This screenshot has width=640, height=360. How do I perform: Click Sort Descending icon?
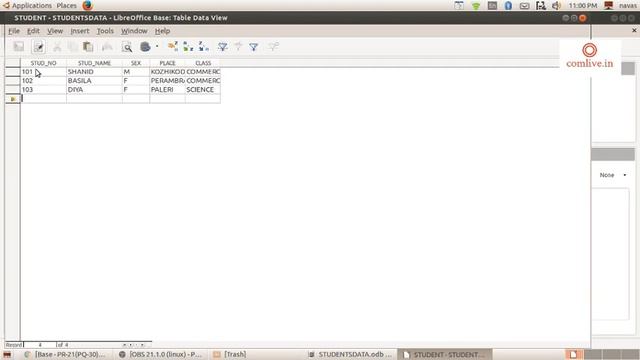point(204,47)
